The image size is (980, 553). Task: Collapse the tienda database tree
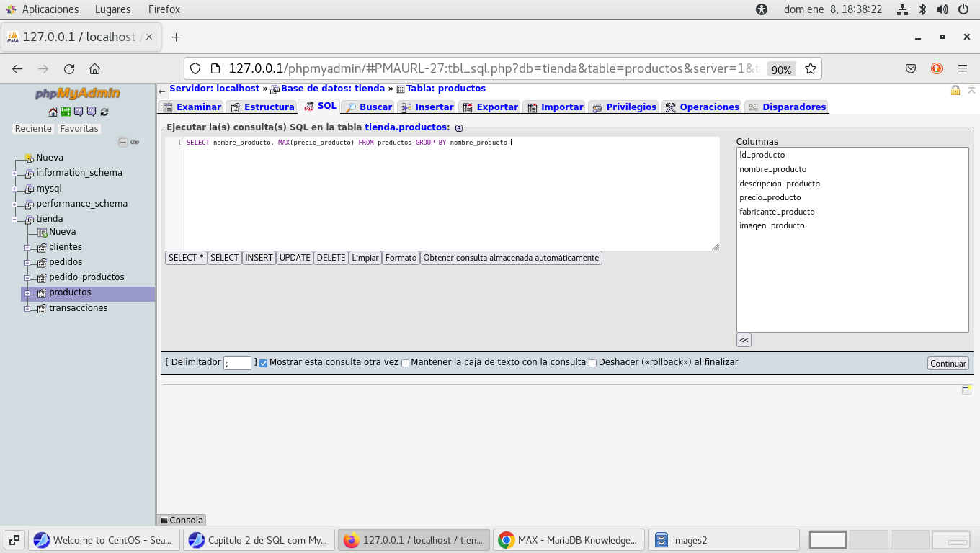[x=14, y=220]
